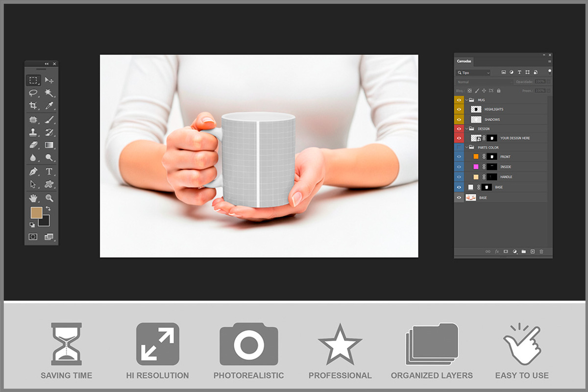
Task: Open the background color swatch
Action: [45, 221]
